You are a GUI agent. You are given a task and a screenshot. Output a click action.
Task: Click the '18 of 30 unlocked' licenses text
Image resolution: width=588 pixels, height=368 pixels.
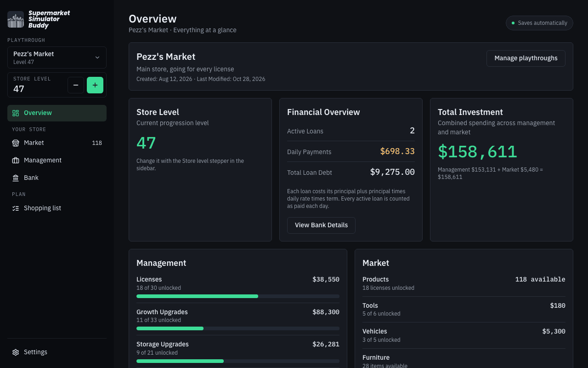point(158,288)
